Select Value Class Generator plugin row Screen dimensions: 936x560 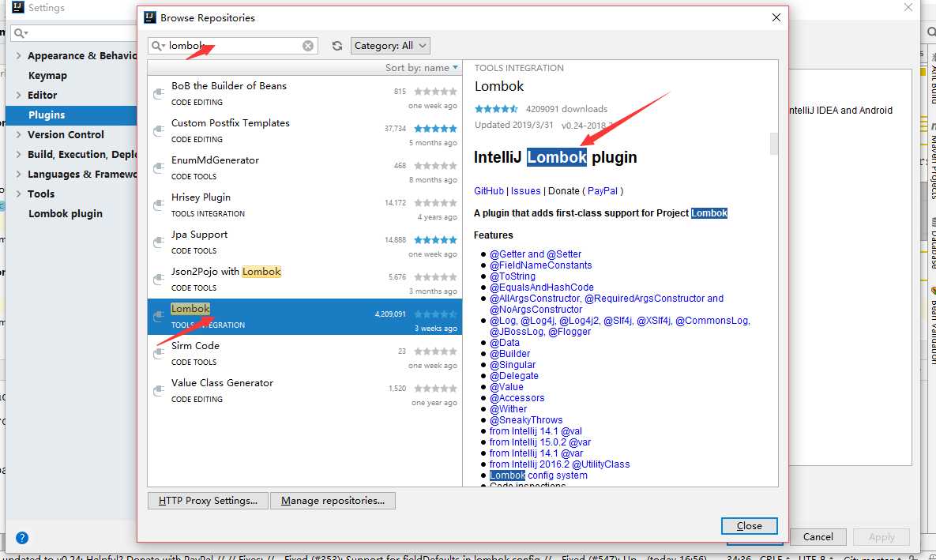pos(304,390)
